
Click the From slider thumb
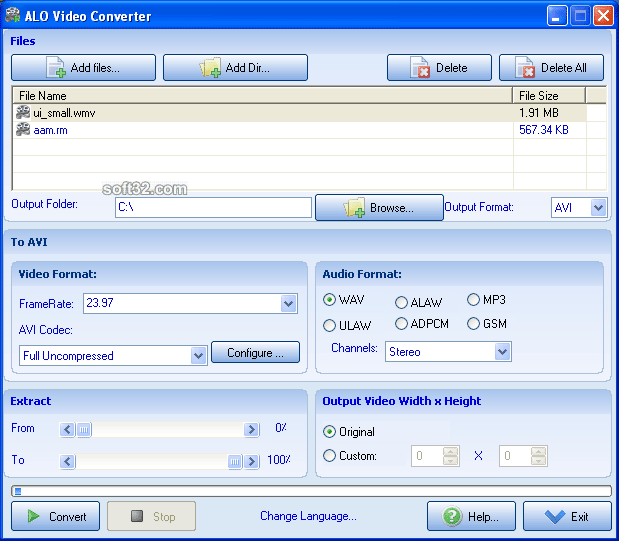pyautogui.click(x=83, y=429)
